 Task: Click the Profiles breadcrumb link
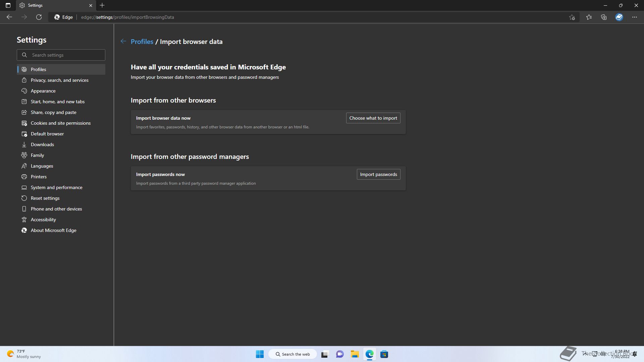coord(142,42)
